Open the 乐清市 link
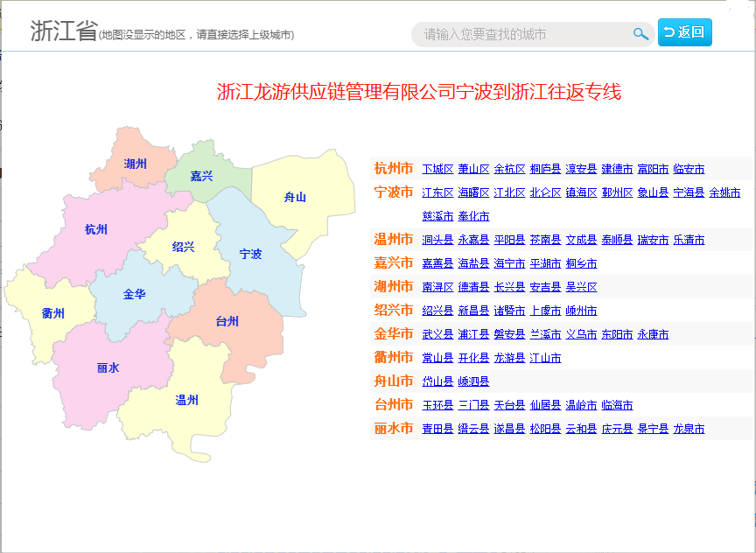Screen dimensions: 756x553 click(689, 240)
